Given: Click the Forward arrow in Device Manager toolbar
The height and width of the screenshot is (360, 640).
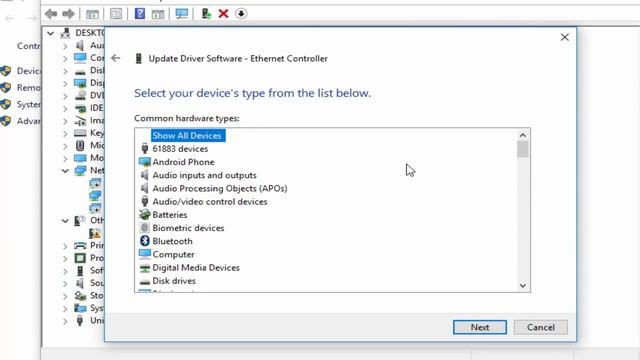Looking at the screenshot, I should [68, 14].
